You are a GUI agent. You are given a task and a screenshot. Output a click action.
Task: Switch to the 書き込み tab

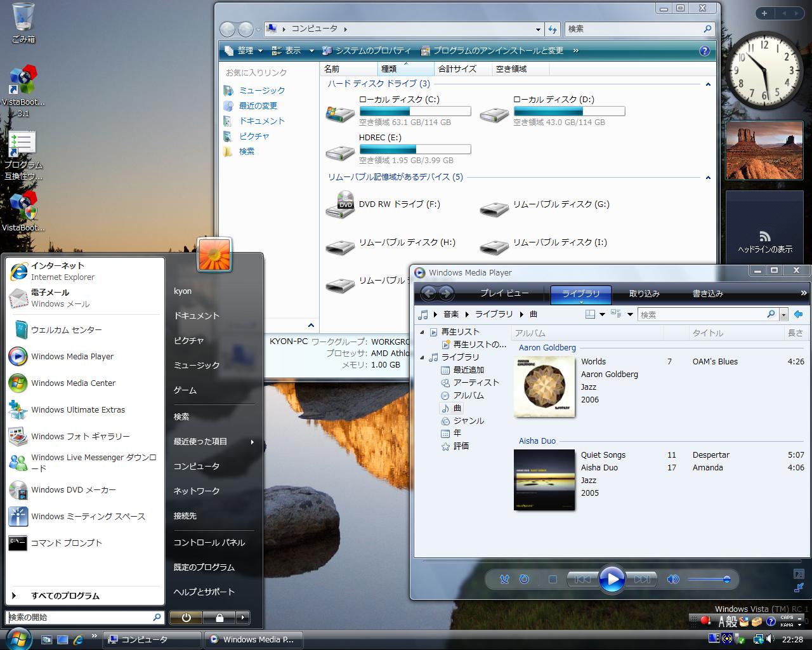pyautogui.click(x=708, y=293)
